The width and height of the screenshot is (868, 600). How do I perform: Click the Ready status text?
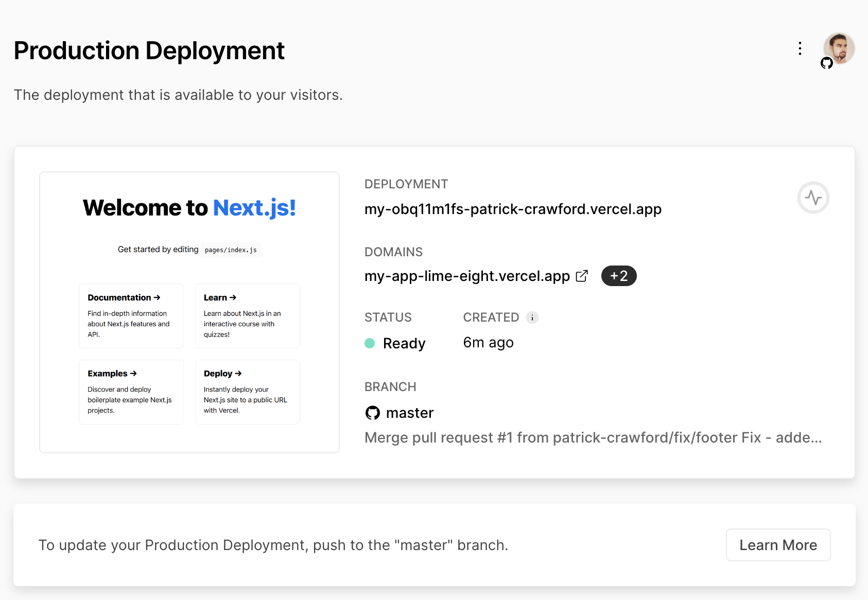[404, 343]
